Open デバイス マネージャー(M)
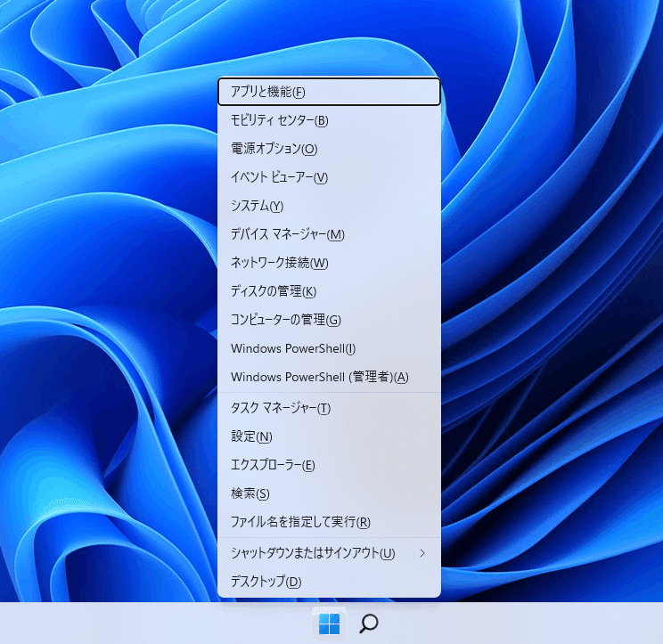 click(x=329, y=234)
